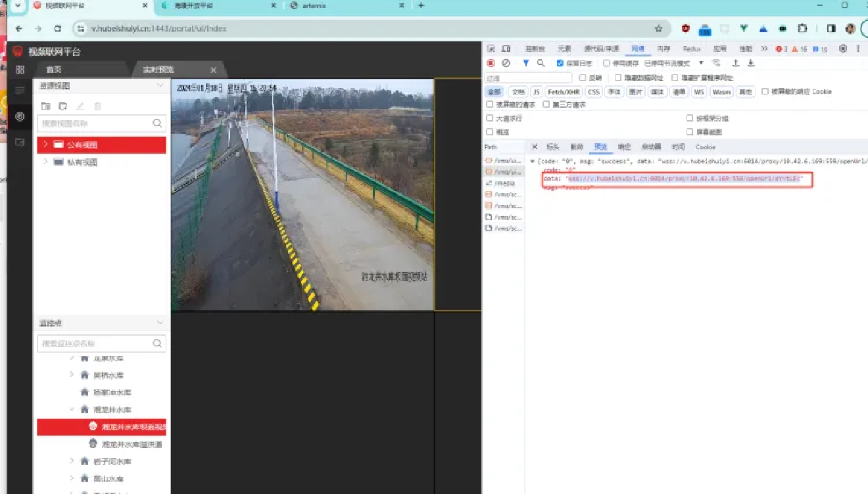The image size is (868, 494).
Task: Select the Fetch/XHR filter button
Action: coord(564,92)
